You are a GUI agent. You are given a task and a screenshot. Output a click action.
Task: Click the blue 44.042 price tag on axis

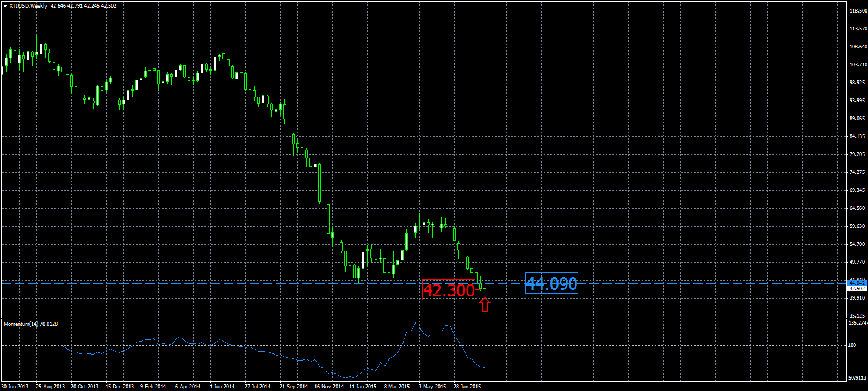[x=857, y=283]
